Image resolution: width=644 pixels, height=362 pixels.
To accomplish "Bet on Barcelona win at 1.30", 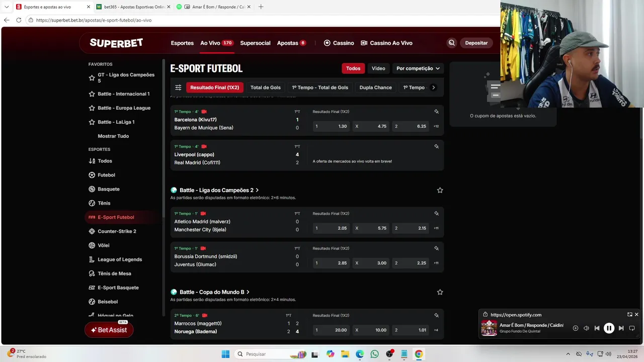I will (x=331, y=126).
